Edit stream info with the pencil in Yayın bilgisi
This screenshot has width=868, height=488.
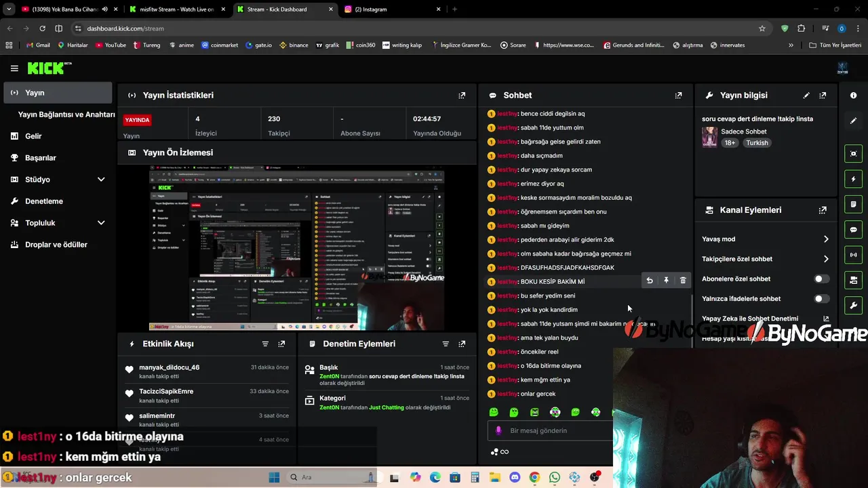(x=806, y=96)
